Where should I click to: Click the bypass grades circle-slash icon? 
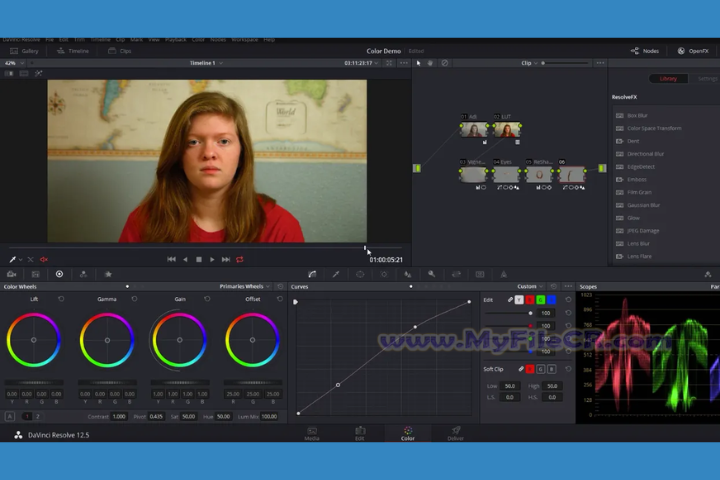444,63
